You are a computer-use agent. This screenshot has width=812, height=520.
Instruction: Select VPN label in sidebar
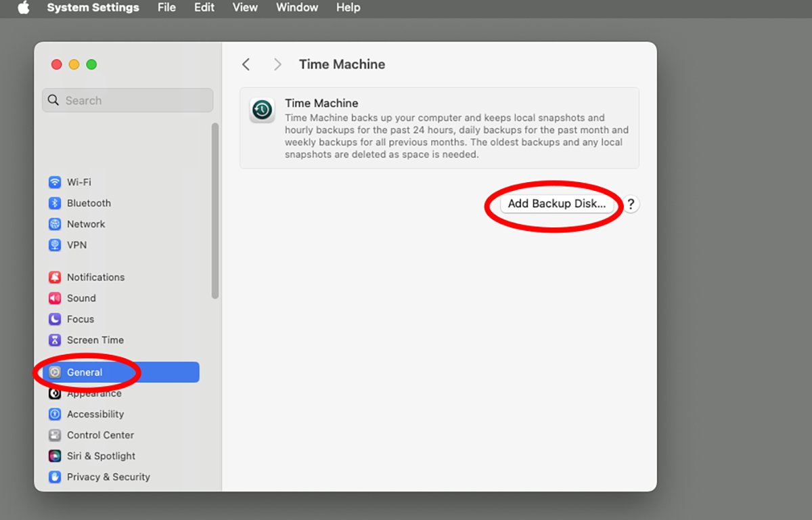77,245
